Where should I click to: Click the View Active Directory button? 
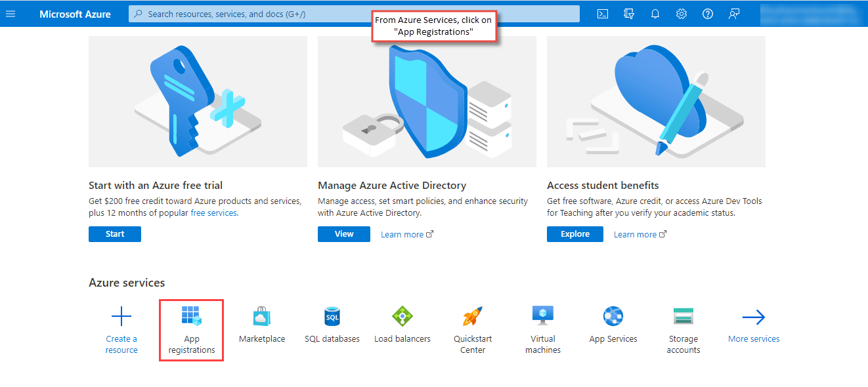(x=344, y=234)
